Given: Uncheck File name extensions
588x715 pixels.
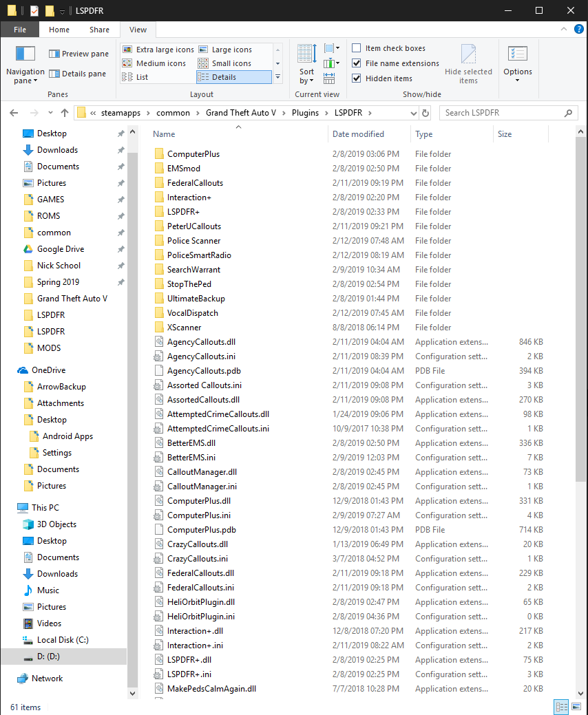Looking at the screenshot, I should coord(395,63).
